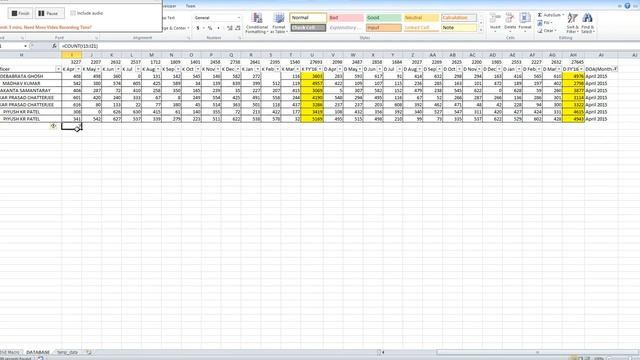
Task: Click the Insert Worksheet tab icon
Action: pyautogui.click(x=89, y=352)
